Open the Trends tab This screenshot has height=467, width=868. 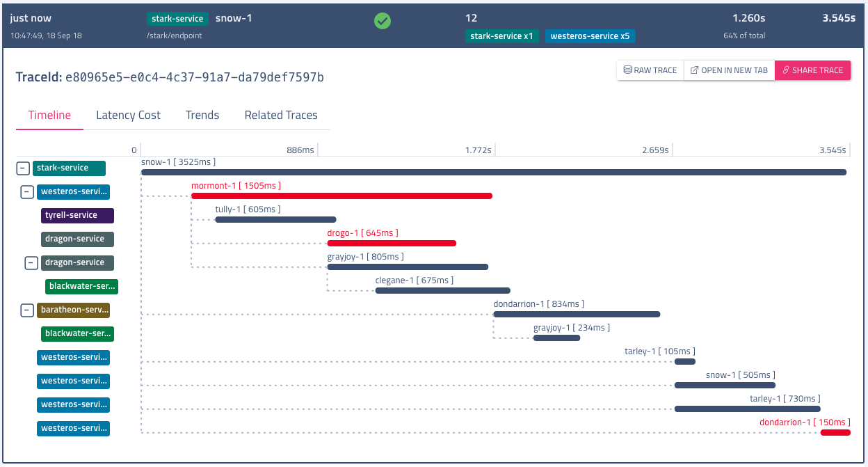pos(202,116)
